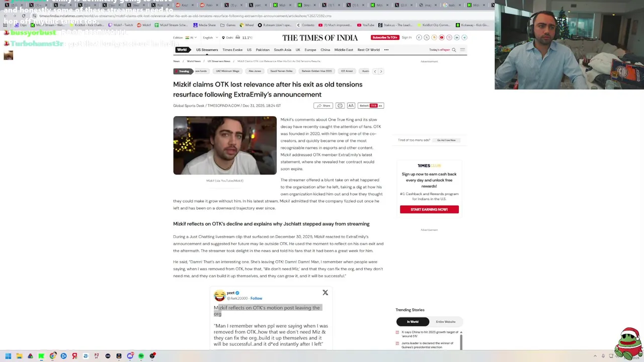Open the LinkedIn social icon in the header
The image size is (644, 362).
(x=457, y=38)
